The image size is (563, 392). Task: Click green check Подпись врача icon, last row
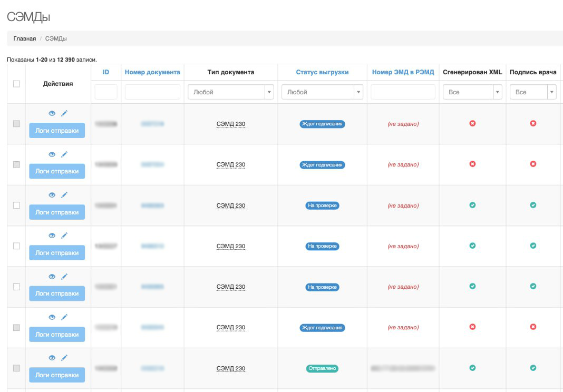(x=533, y=368)
